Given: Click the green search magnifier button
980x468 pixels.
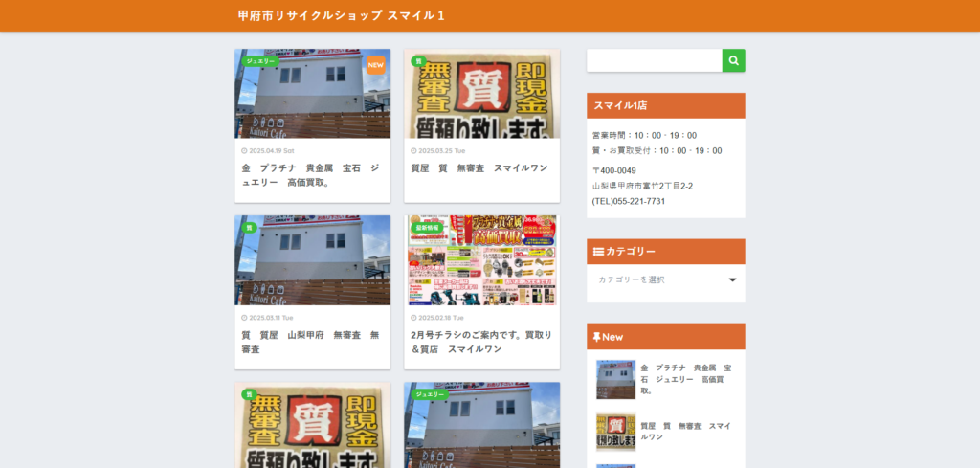Looking at the screenshot, I should [x=733, y=60].
